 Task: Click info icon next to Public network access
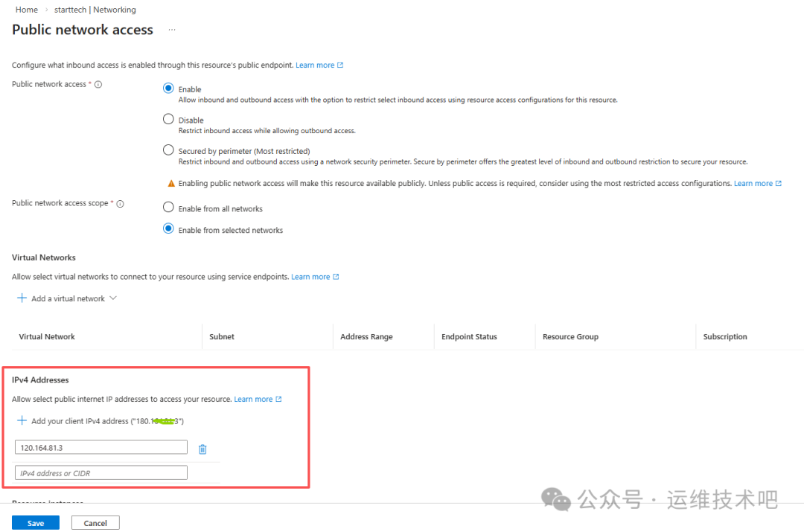[x=98, y=84]
